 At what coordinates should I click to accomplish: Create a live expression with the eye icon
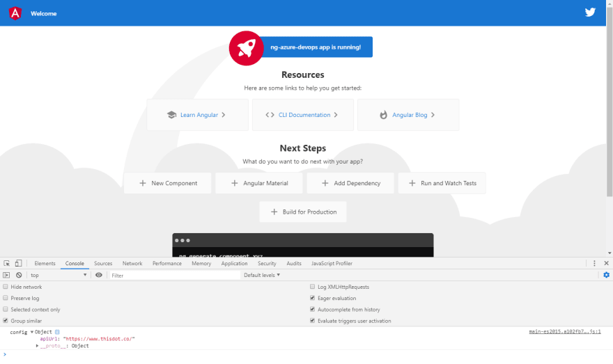point(99,275)
